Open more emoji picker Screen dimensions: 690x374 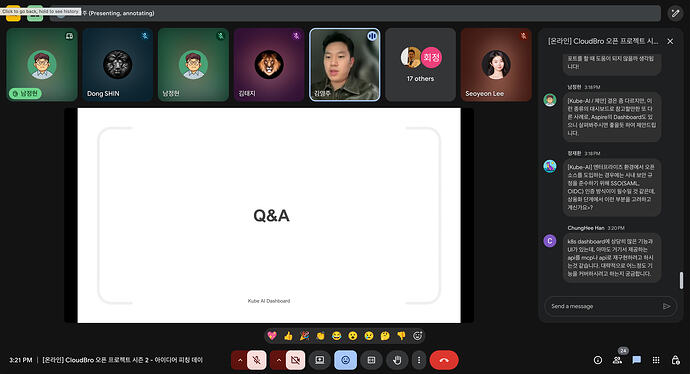(x=418, y=336)
